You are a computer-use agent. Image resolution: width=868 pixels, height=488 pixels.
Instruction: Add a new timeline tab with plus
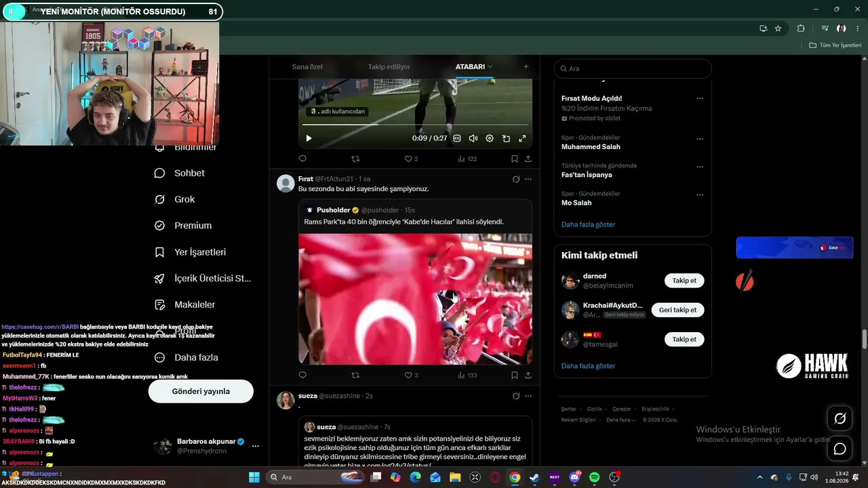[x=526, y=66]
